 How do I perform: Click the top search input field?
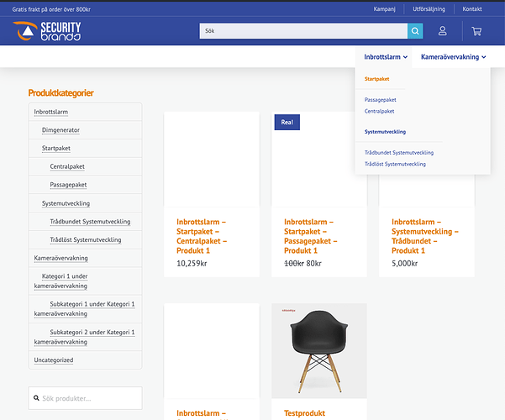(302, 31)
